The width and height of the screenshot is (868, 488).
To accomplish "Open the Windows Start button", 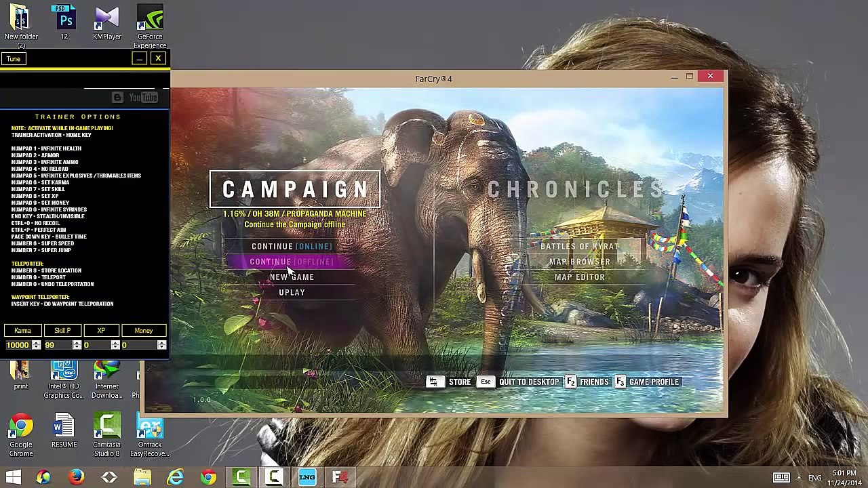I will tap(13, 477).
